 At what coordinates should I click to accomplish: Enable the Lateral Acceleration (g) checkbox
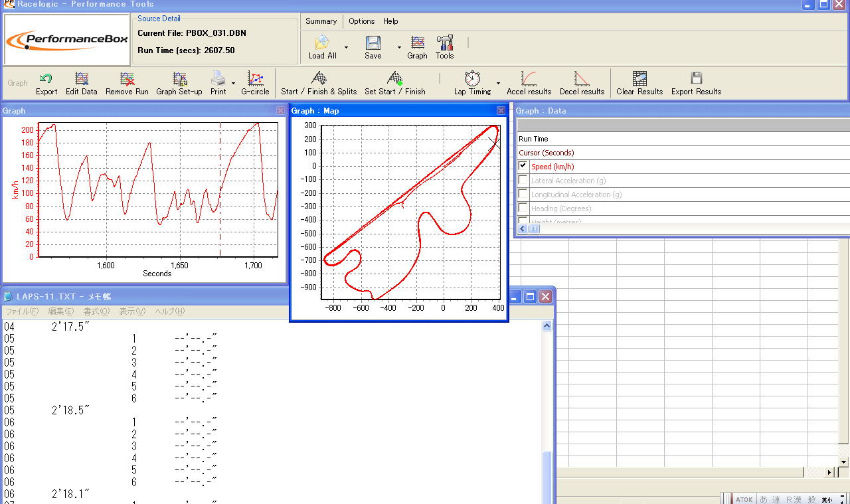click(523, 180)
